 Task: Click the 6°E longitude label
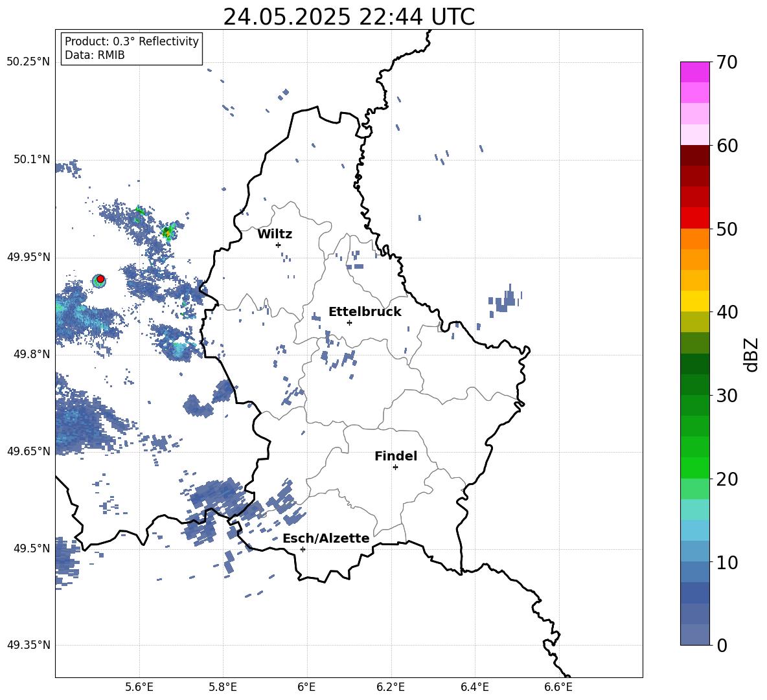point(306,687)
